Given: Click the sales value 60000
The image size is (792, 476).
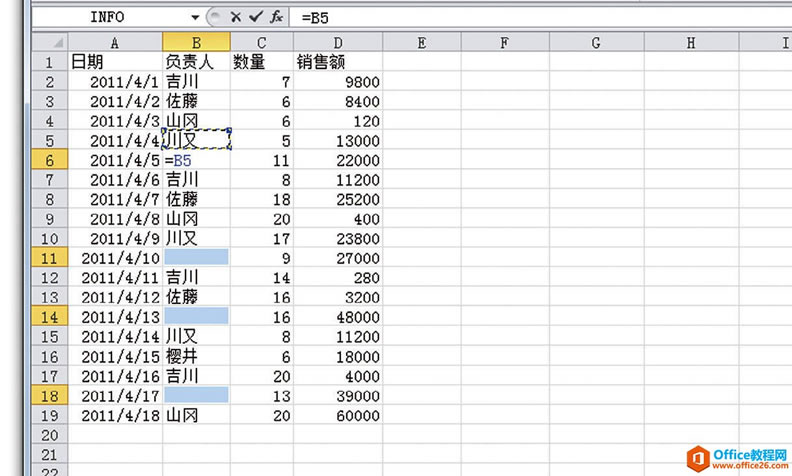Looking at the screenshot, I should pyautogui.click(x=338, y=415).
